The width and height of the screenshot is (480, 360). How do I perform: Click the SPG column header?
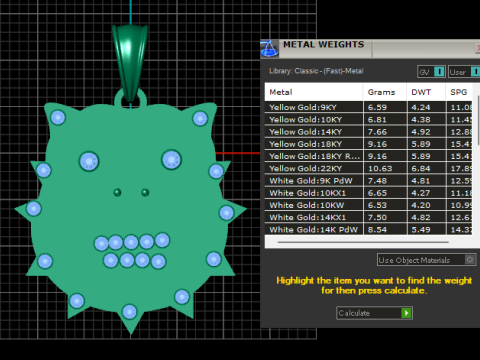[459, 92]
